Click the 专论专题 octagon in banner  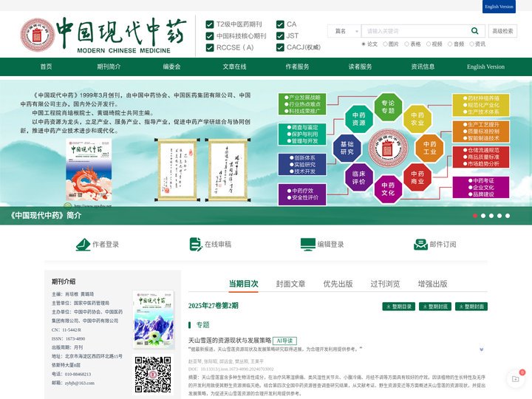(x=388, y=107)
